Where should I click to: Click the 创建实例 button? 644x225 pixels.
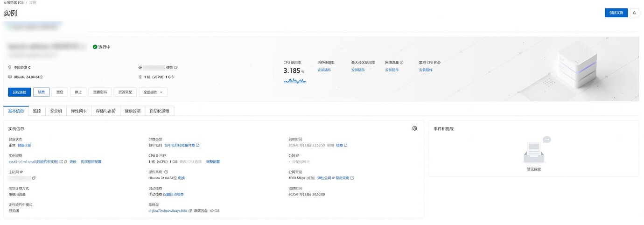click(616, 13)
